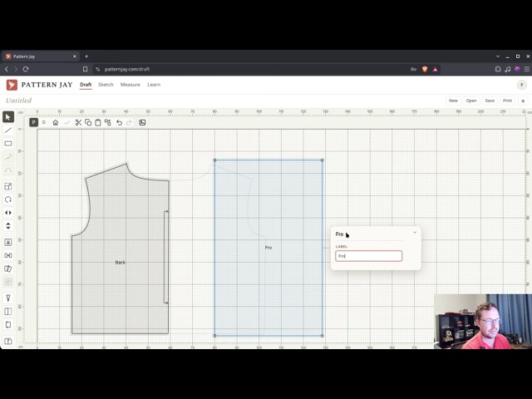
Task: Click the home view icon
Action: pyautogui.click(x=56, y=122)
